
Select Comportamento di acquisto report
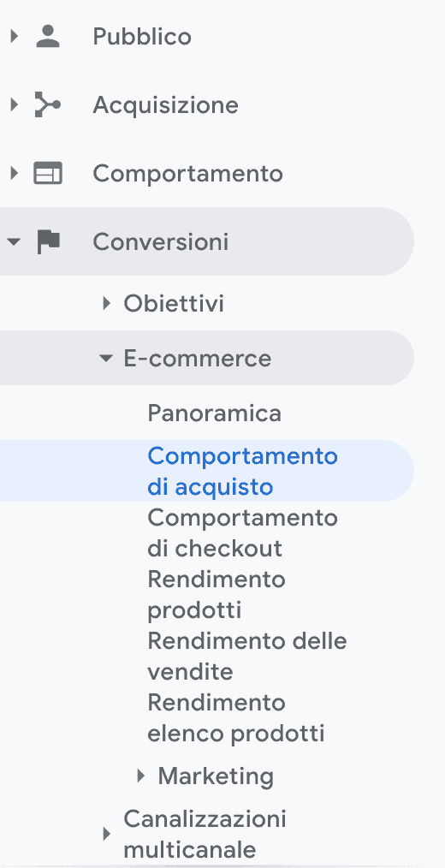point(242,471)
